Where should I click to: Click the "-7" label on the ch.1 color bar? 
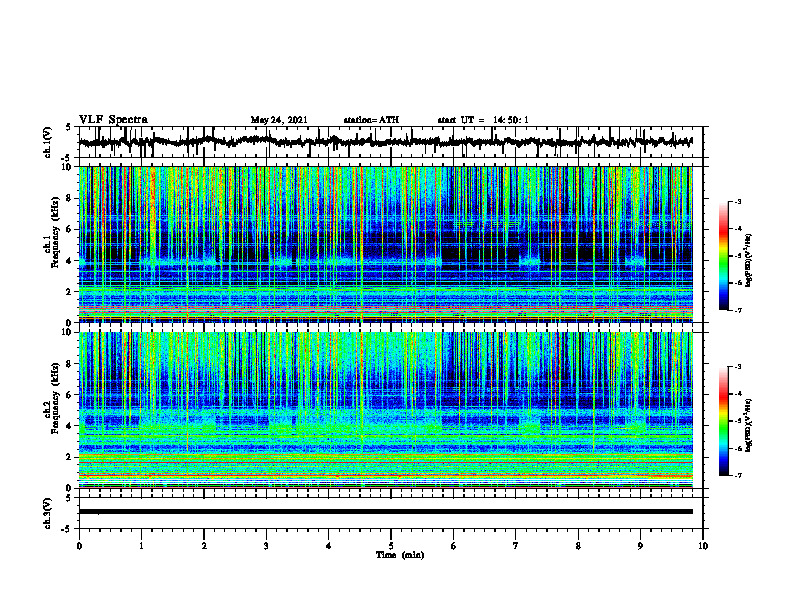738,311
